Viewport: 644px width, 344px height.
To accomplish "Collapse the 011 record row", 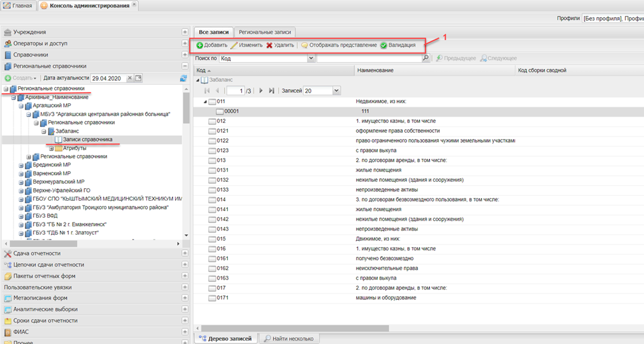I will click(206, 101).
